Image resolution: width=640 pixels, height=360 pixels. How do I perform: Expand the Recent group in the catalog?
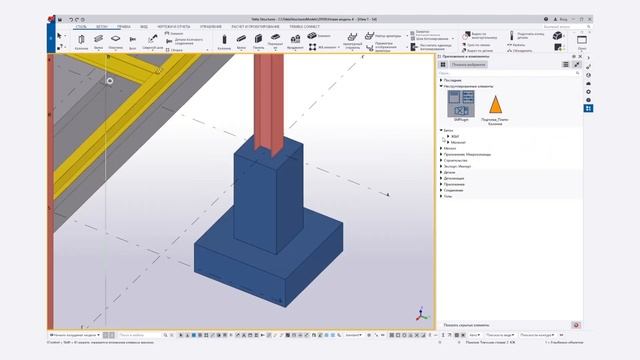(x=441, y=80)
